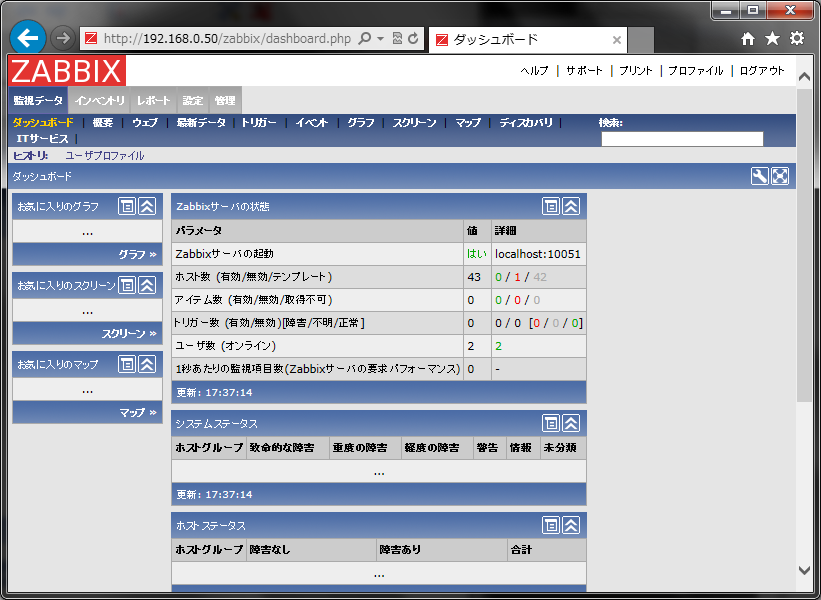
Task: Click the green はい value
Action: (476, 254)
